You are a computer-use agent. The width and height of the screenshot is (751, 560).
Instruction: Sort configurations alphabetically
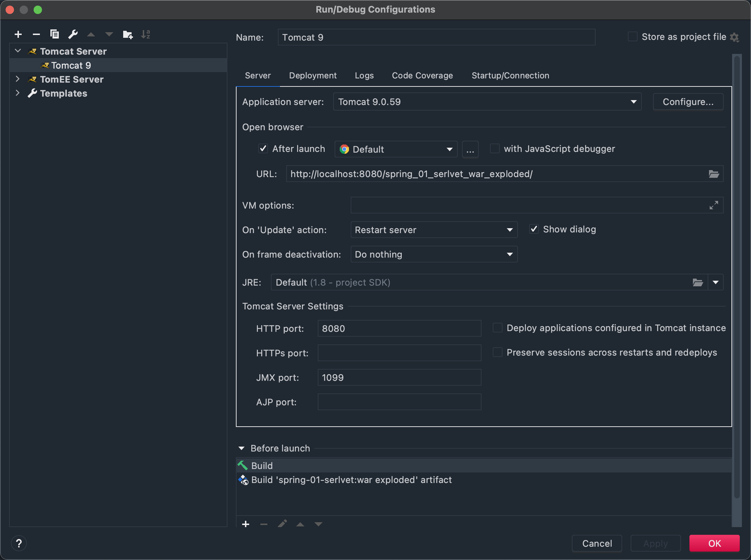click(x=146, y=34)
